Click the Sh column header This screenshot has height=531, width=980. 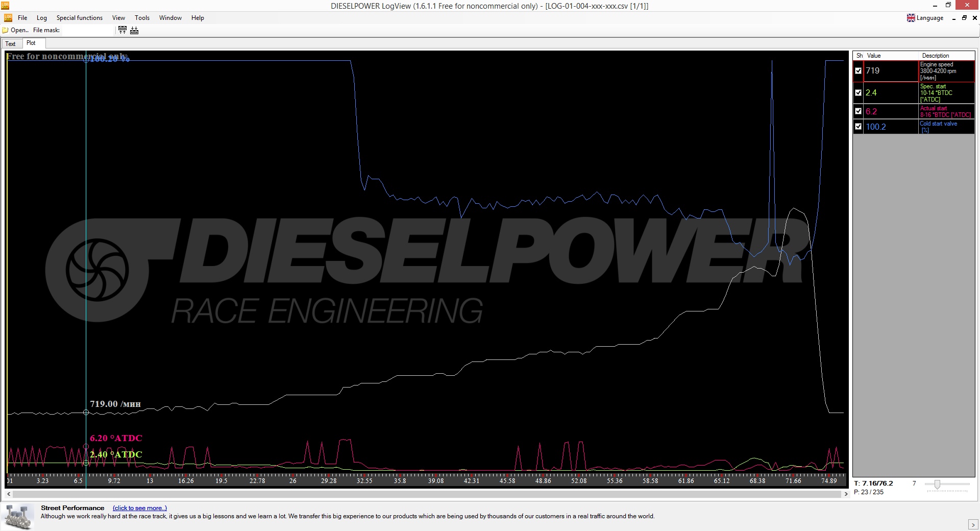click(x=859, y=56)
